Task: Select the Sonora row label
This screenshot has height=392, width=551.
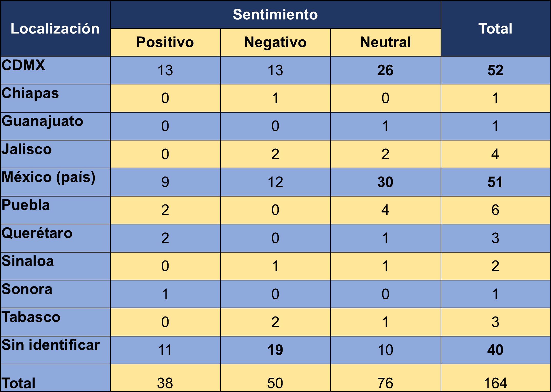Action: (27, 289)
